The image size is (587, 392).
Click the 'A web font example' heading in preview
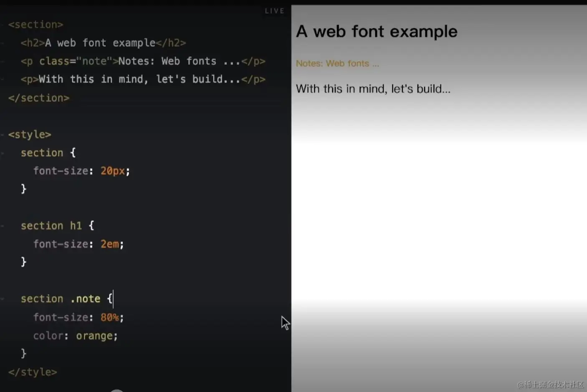[377, 32]
